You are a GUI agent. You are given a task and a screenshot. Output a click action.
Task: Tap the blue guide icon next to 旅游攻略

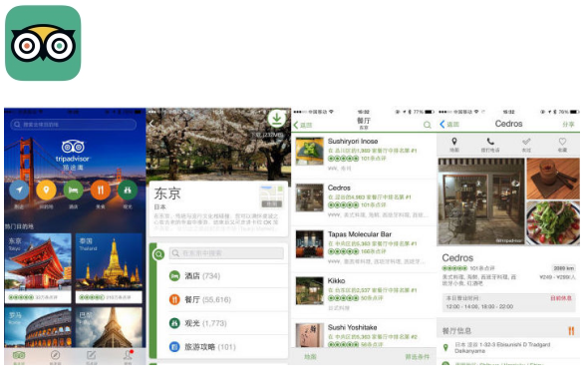click(174, 347)
